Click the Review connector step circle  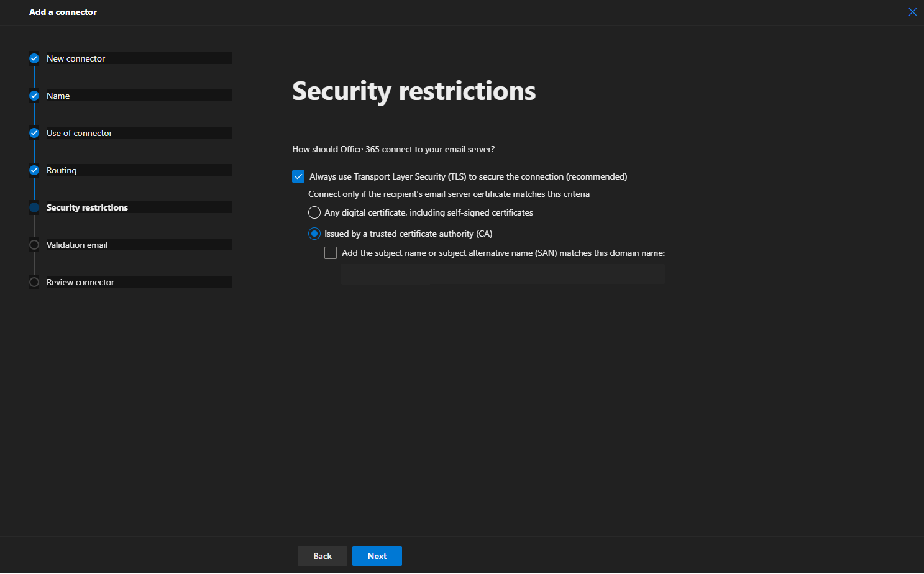point(34,282)
